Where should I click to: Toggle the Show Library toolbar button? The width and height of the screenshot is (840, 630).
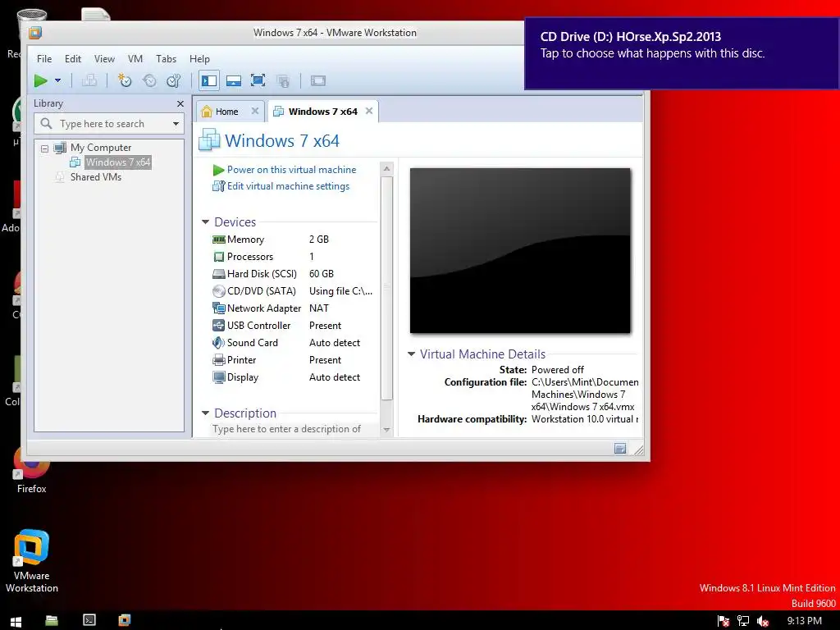[x=209, y=81]
